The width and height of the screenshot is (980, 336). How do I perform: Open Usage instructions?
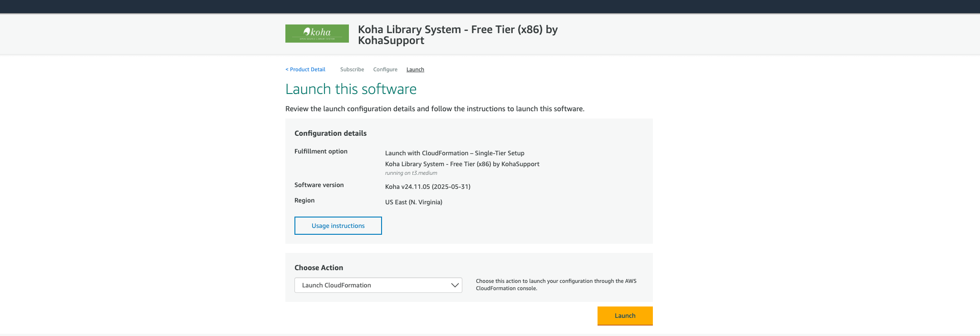tap(338, 226)
